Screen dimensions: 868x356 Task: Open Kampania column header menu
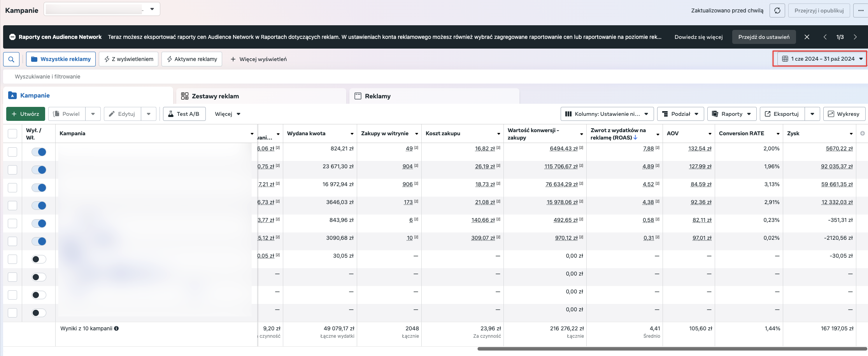[x=252, y=134]
